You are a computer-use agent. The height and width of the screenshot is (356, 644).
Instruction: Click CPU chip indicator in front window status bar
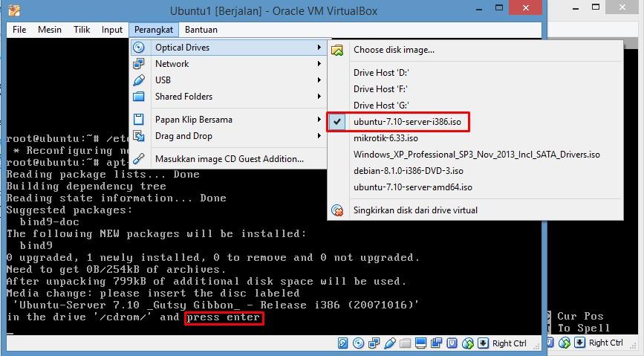click(x=452, y=343)
